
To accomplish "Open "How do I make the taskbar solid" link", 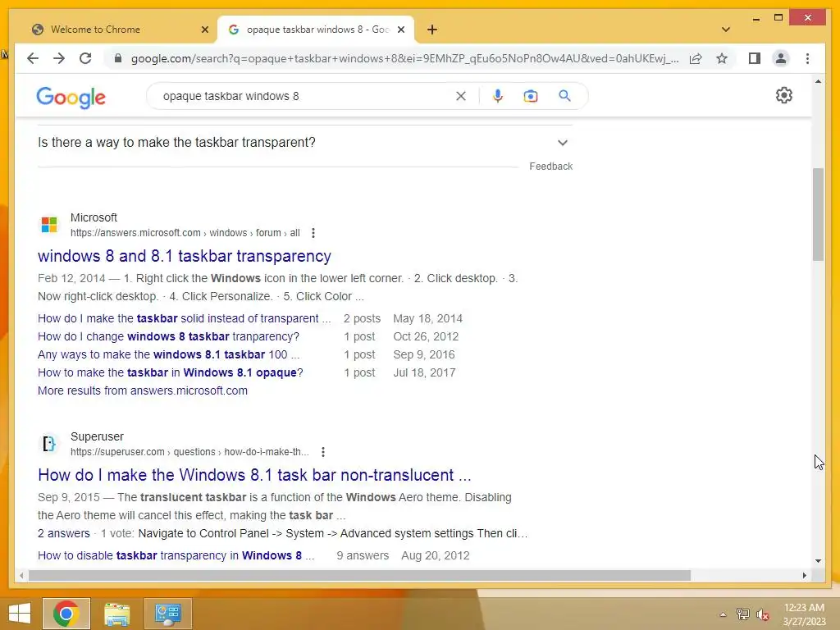I will pyautogui.click(x=185, y=319).
